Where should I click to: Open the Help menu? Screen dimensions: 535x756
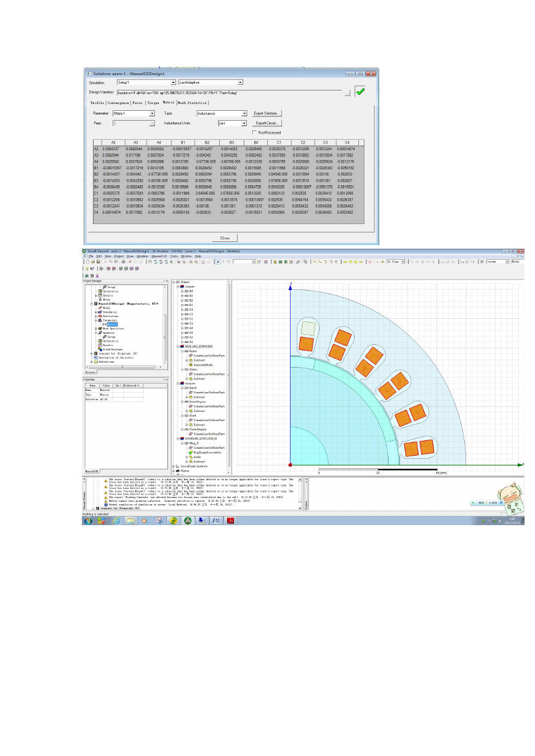click(x=198, y=255)
